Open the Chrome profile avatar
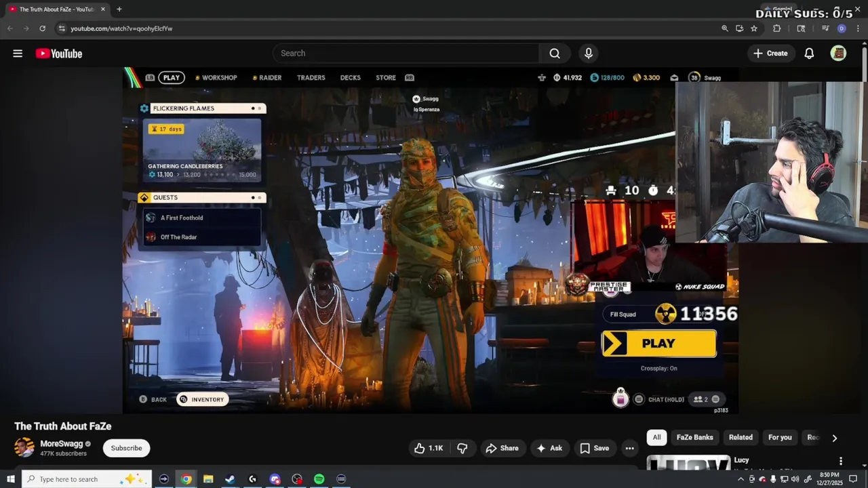 pyautogui.click(x=842, y=28)
